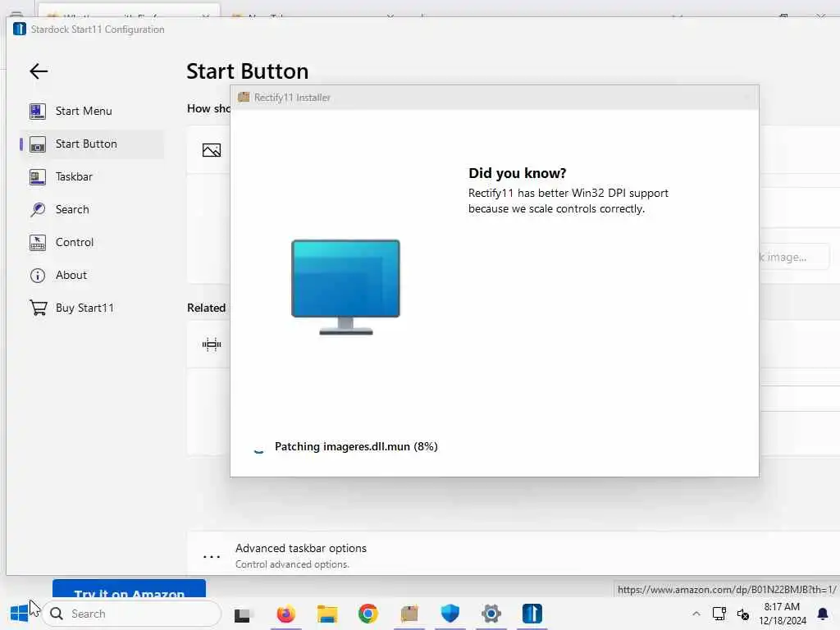Open File Explorer from taskbar
Viewport: 840px width, 630px height.
click(326, 614)
